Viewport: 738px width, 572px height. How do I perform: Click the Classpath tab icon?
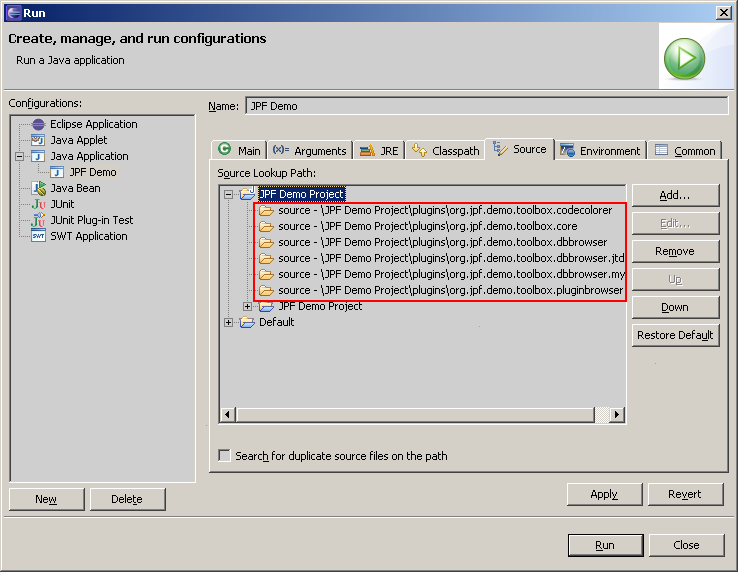[x=419, y=150]
